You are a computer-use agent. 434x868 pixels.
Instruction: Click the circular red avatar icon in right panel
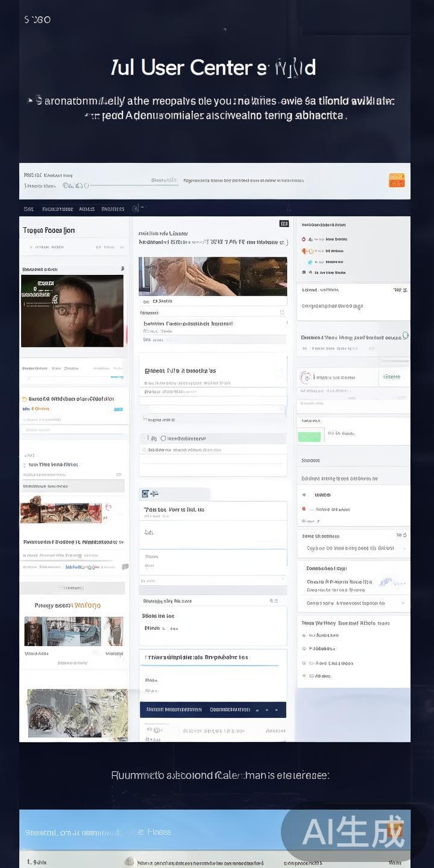[306, 377]
